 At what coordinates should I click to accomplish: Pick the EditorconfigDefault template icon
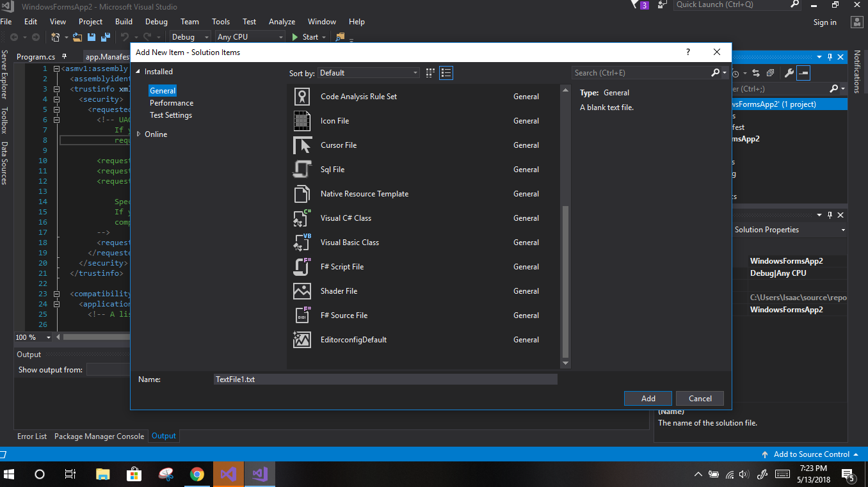302,340
